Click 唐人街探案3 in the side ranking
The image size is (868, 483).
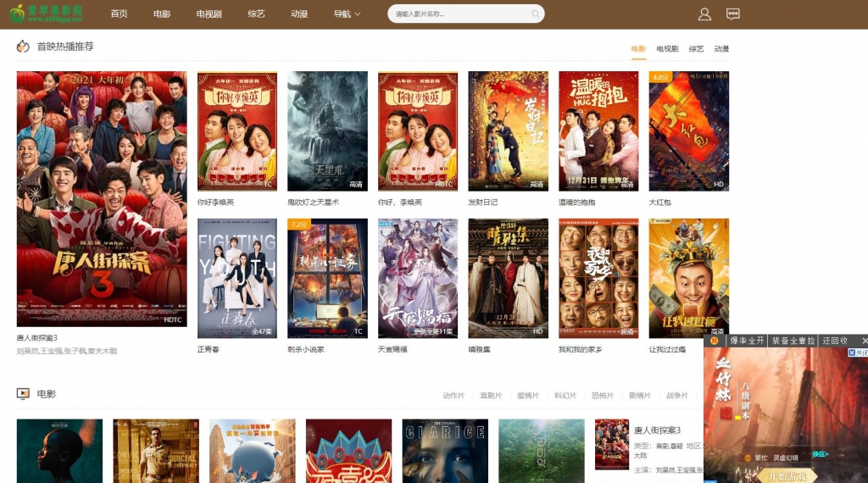(x=657, y=430)
